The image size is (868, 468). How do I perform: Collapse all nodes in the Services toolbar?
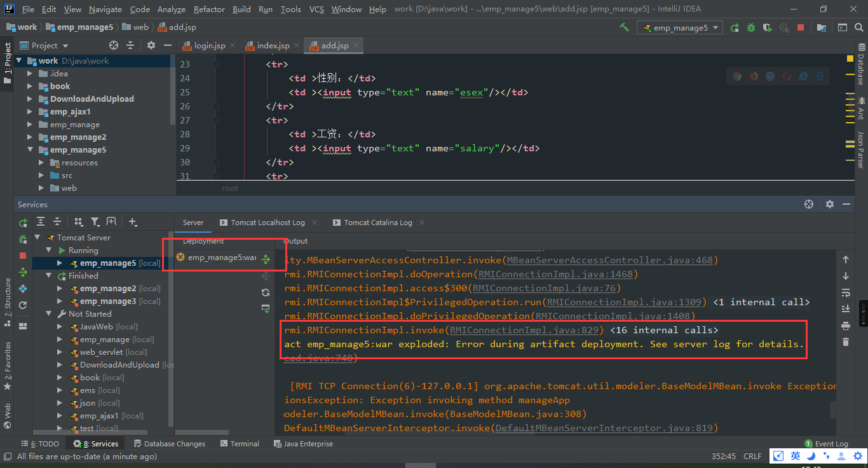(x=57, y=221)
